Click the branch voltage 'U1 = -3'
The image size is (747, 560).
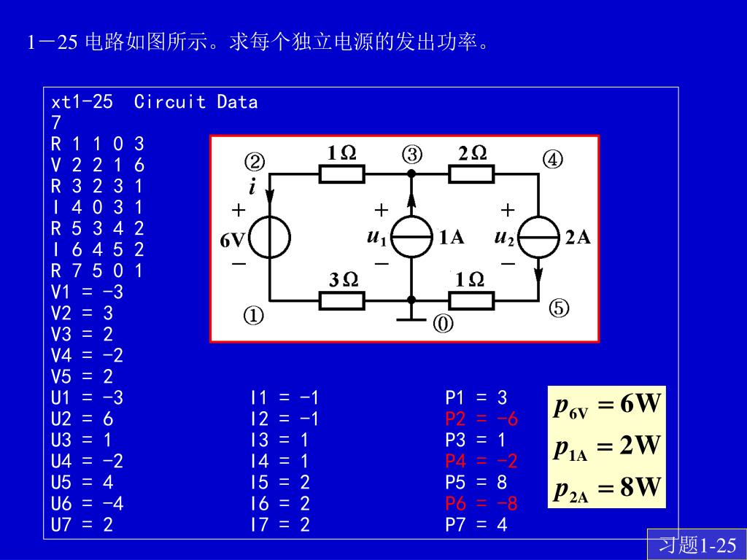click(x=88, y=397)
